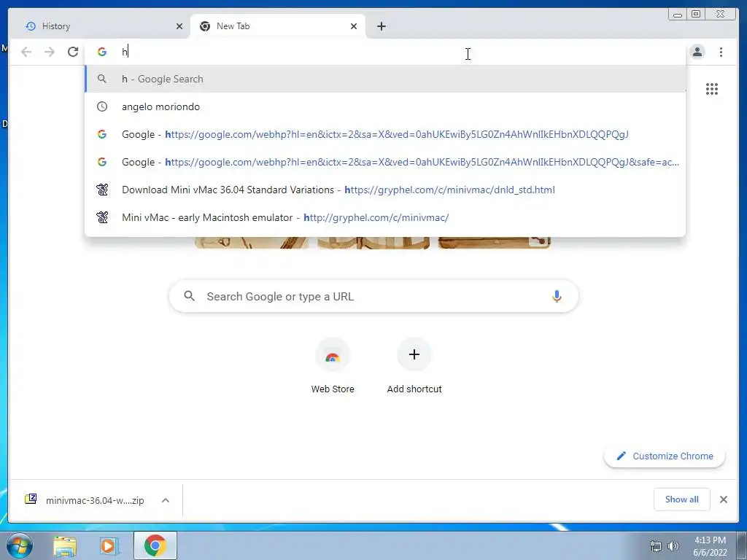Open Download Mini vMac 36.04 suggestion
The image size is (747, 560).
tap(385, 190)
